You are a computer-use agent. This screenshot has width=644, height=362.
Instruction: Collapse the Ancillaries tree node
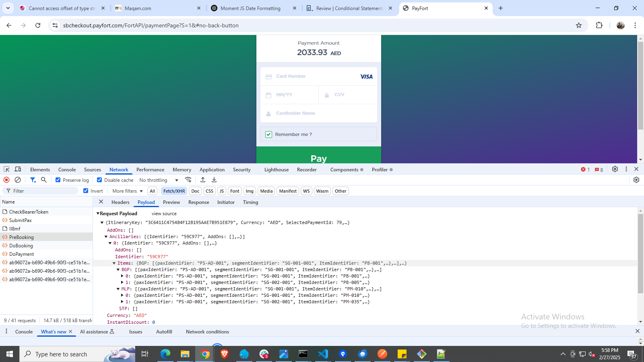click(106, 237)
